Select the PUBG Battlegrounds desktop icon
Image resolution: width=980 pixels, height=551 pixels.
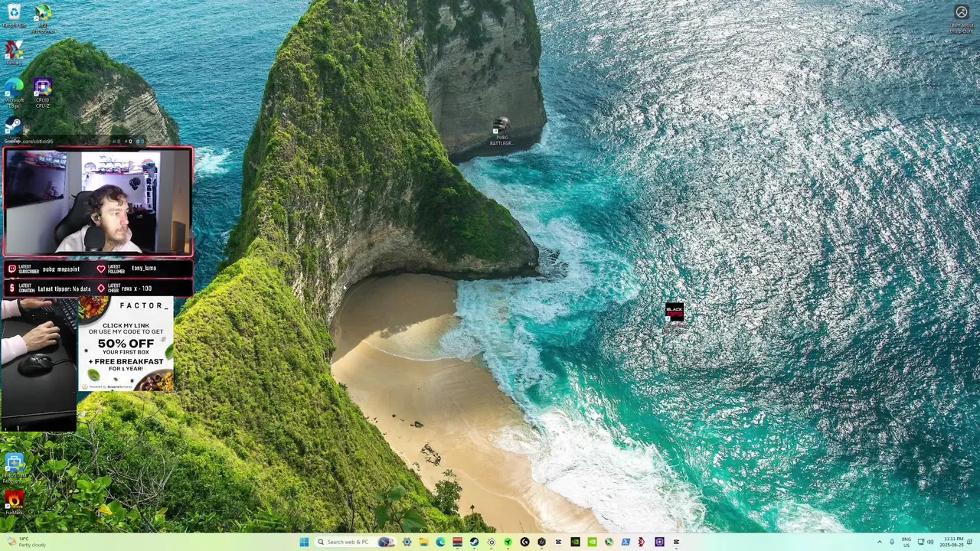point(501,132)
